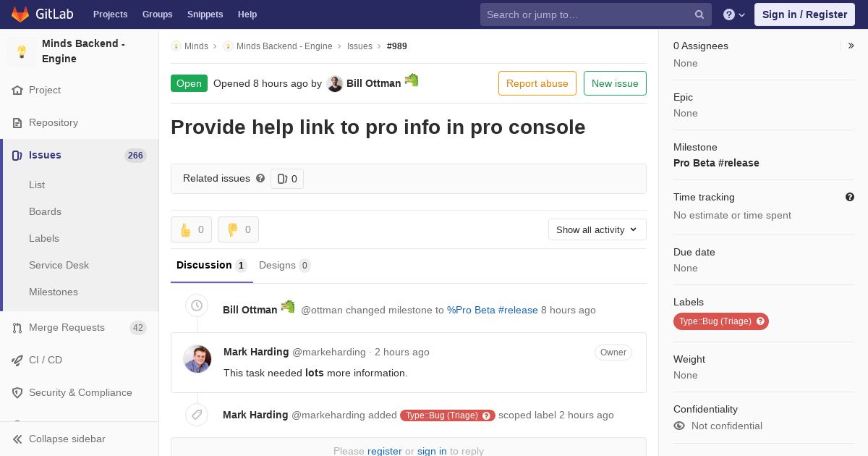Click the sign in link to reply
The width and height of the screenshot is (868, 456).
click(432, 450)
